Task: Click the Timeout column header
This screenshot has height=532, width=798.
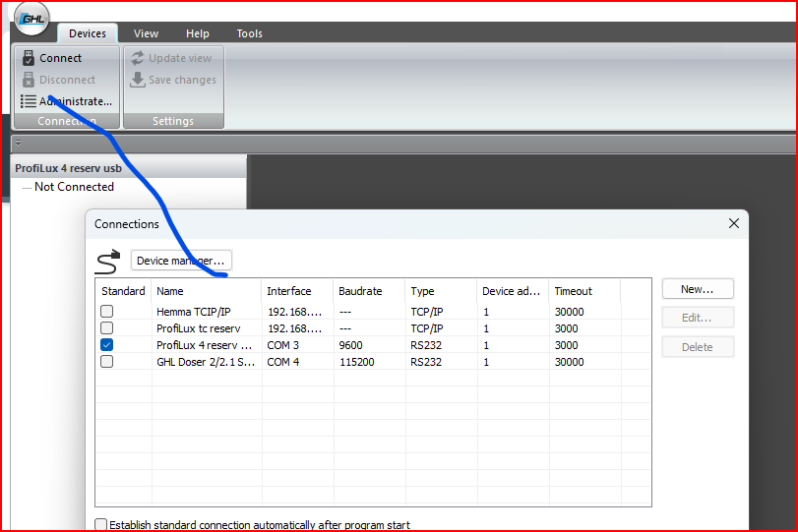Action: pyautogui.click(x=584, y=291)
